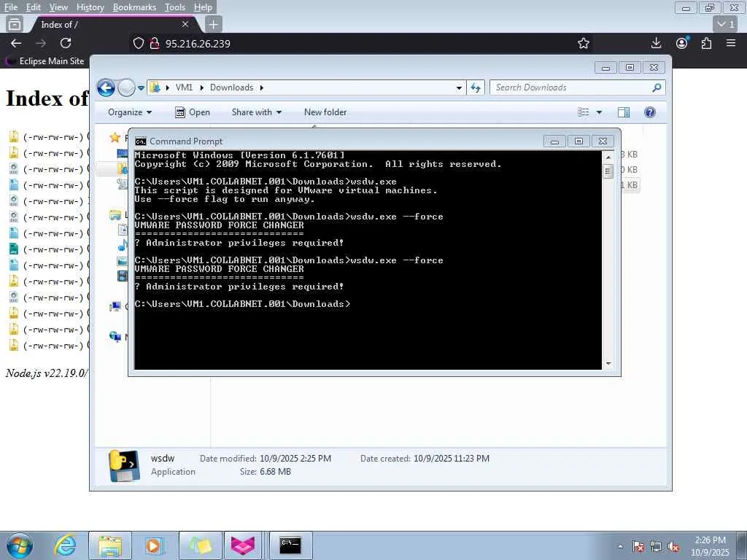Go back in the browser
The image size is (747, 560).
point(16,43)
